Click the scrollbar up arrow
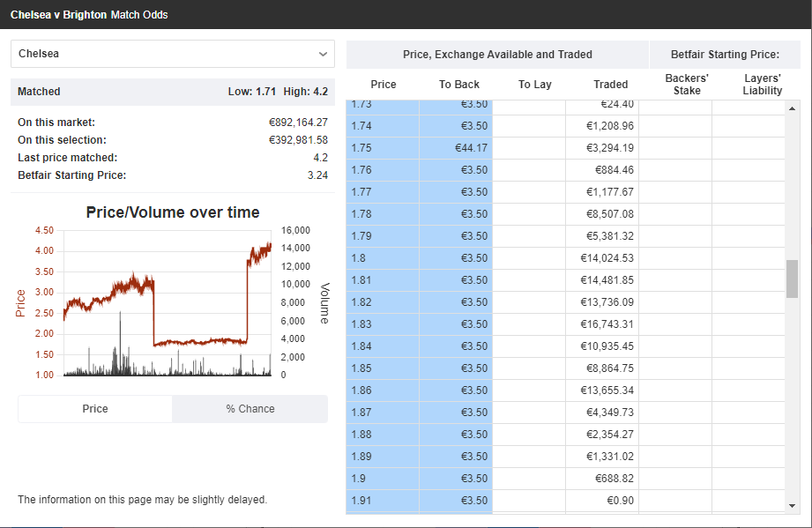Viewport: 812px width, 528px height. (792, 108)
